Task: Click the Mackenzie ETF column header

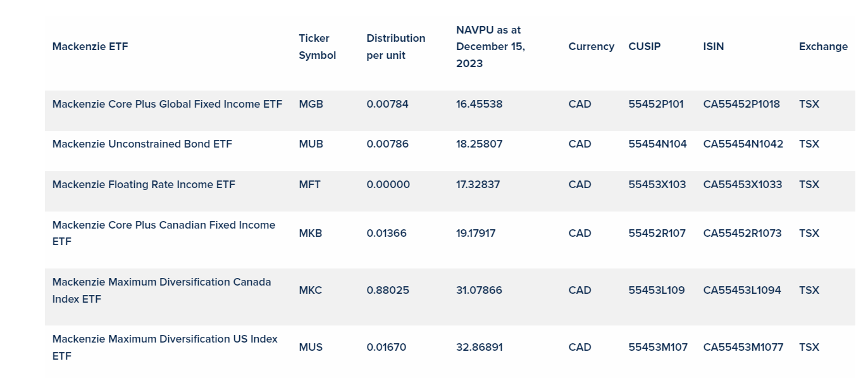Action: coord(90,46)
